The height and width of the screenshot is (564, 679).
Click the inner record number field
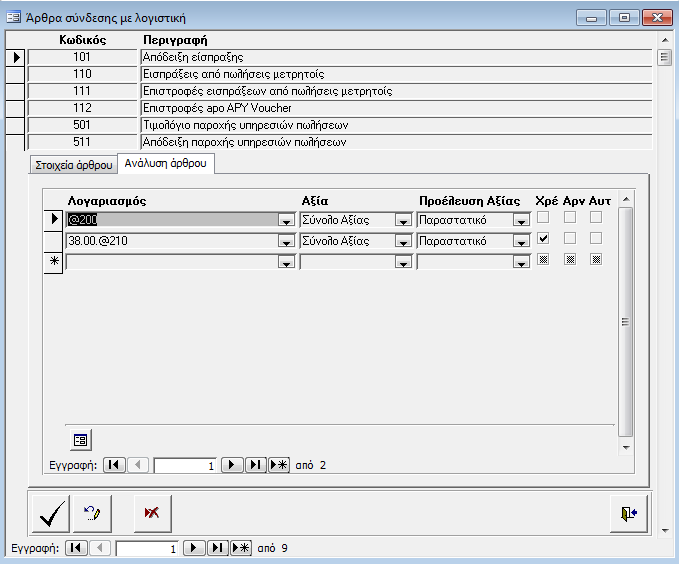[185, 465]
